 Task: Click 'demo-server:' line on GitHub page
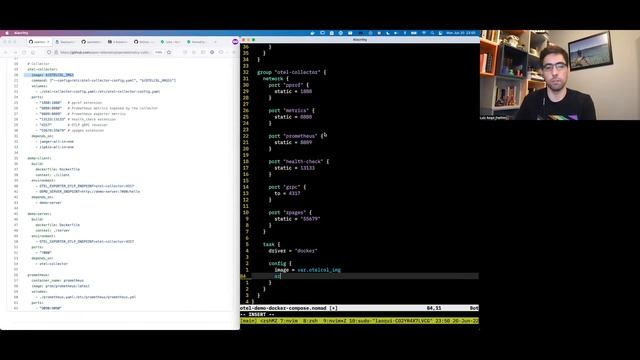[x=39, y=214]
